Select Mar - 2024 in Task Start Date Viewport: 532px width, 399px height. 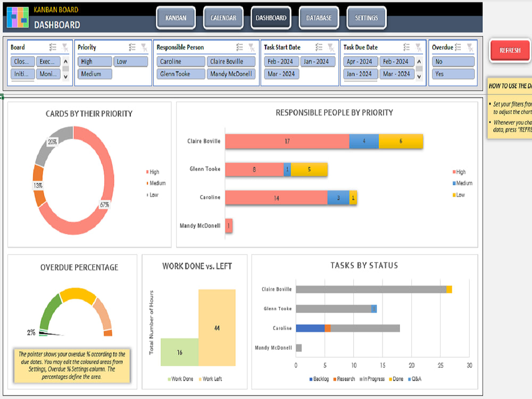pos(280,74)
